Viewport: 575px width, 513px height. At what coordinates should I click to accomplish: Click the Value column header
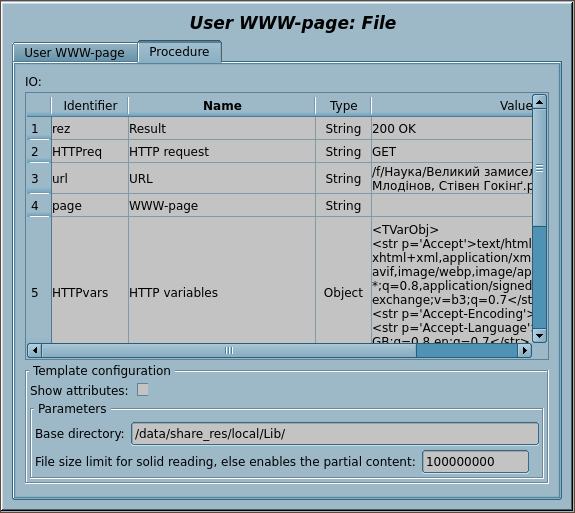(x=452, y=106)
